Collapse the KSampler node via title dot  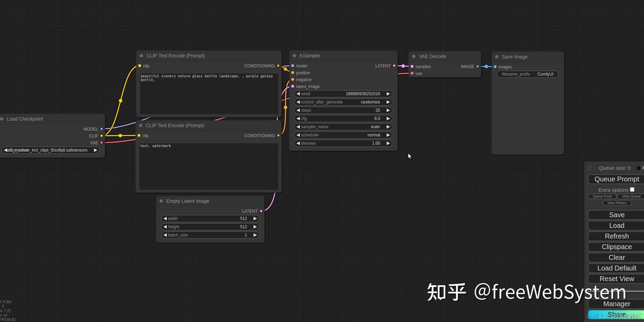pos(294,56)
